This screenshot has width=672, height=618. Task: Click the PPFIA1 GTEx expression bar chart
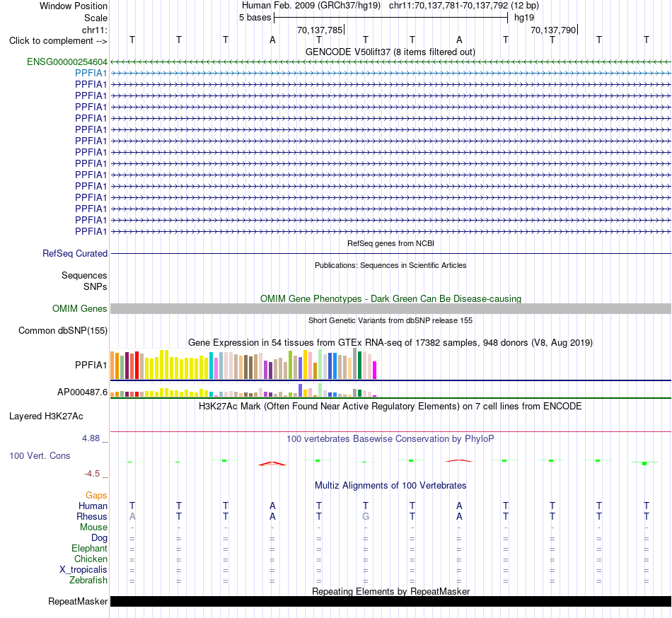pyautogui.click(x=243, y=363)
